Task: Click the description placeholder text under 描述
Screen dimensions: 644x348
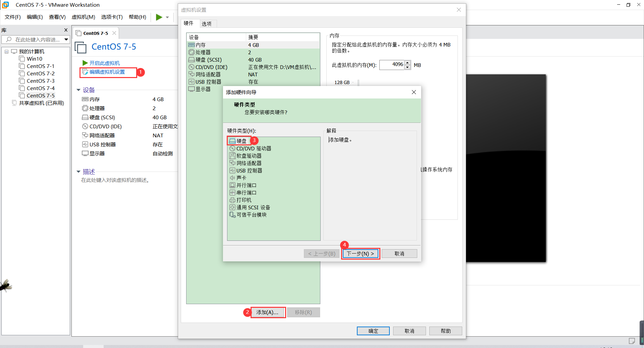Action: coord(116,180)
